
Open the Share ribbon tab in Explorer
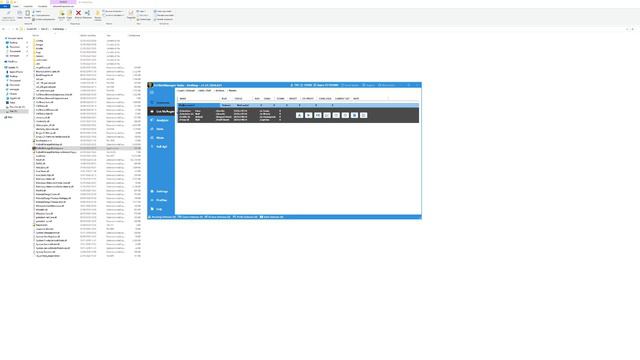point(28,7)
